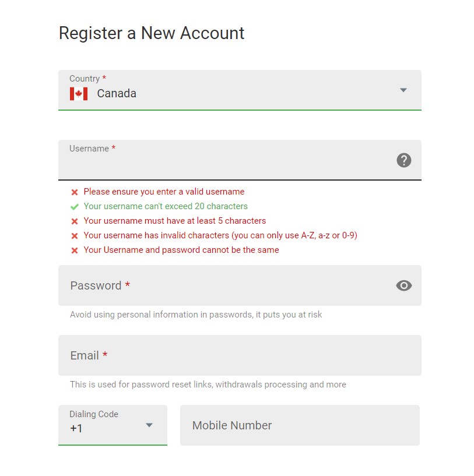Select the 'Canada' country value

pos(117,94)
